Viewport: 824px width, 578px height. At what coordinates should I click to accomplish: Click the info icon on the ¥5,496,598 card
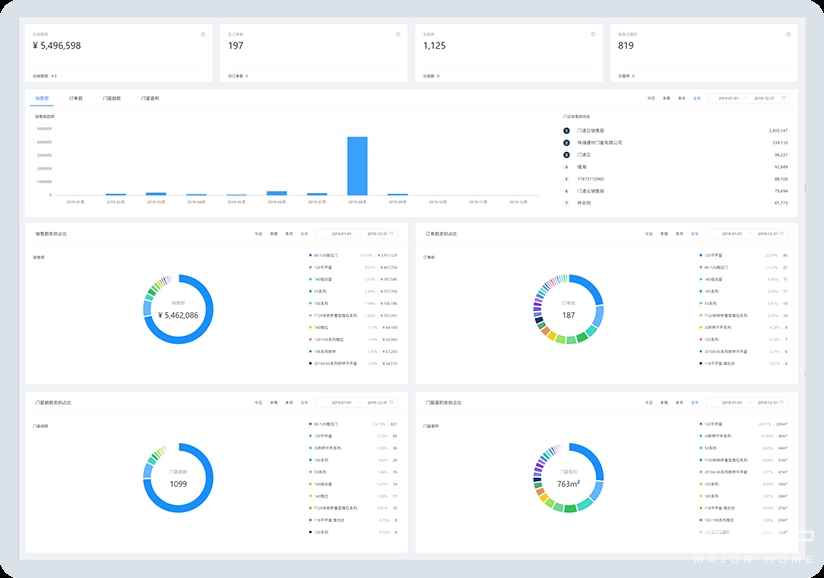click(x=203, y=34)
